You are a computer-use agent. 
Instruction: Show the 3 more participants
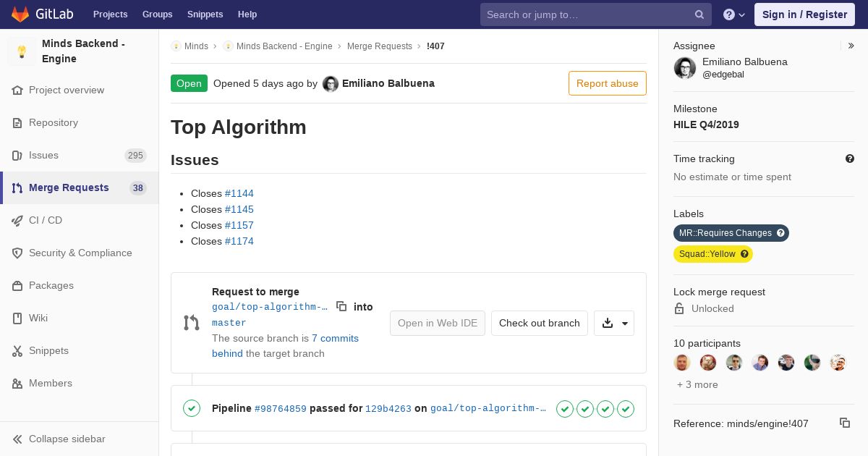point(697,384)
